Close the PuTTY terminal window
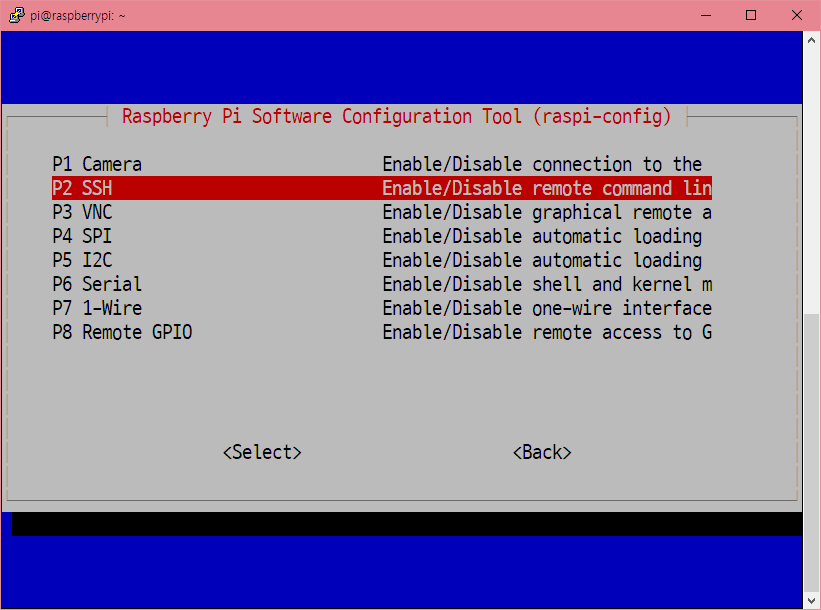Image resolution: width=821 pixels, height=610 pixels. (x=796, y=15)
